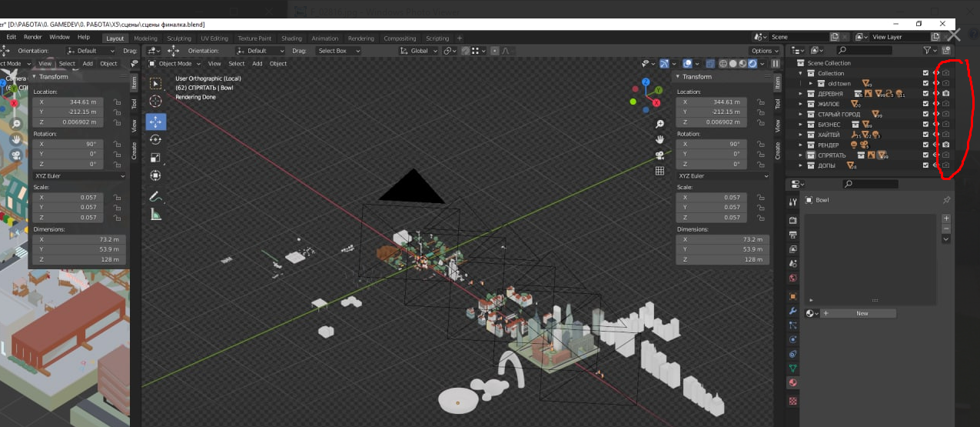Open the Texture checker properties tab
The image size is (980, 427).
[793, 401]
